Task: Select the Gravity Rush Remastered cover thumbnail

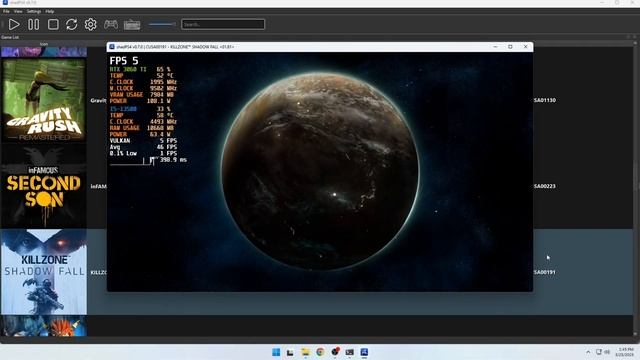Action: click(44, 100)
